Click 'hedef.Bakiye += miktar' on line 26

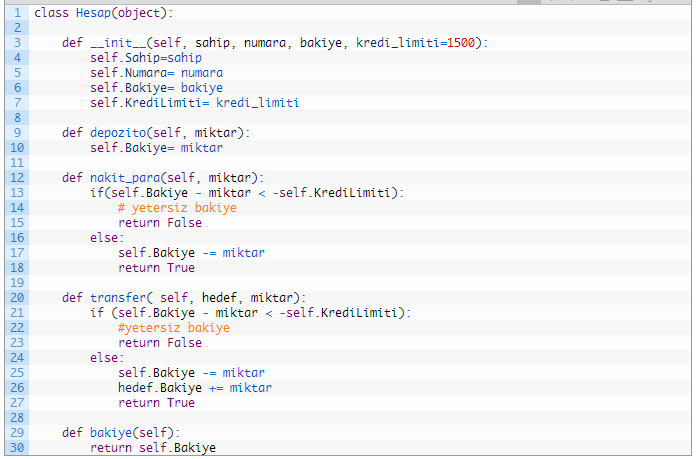(x=195, y=388)
